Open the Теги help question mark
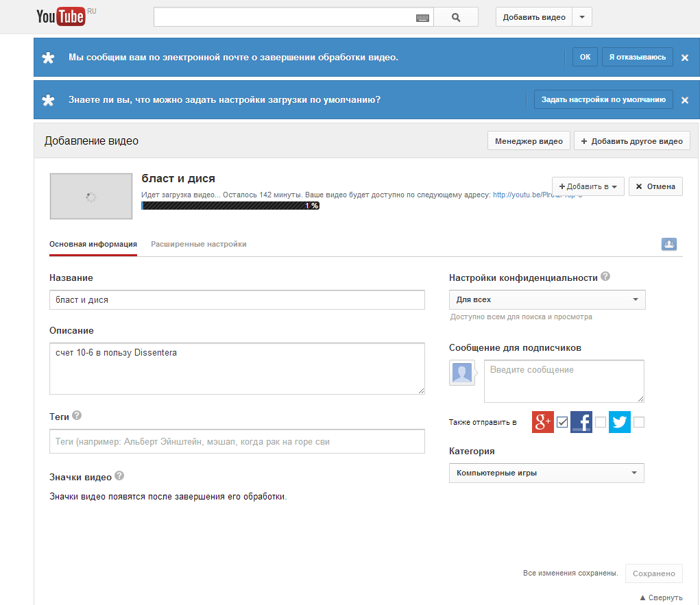The image size is (700, 605). [77, 415]
